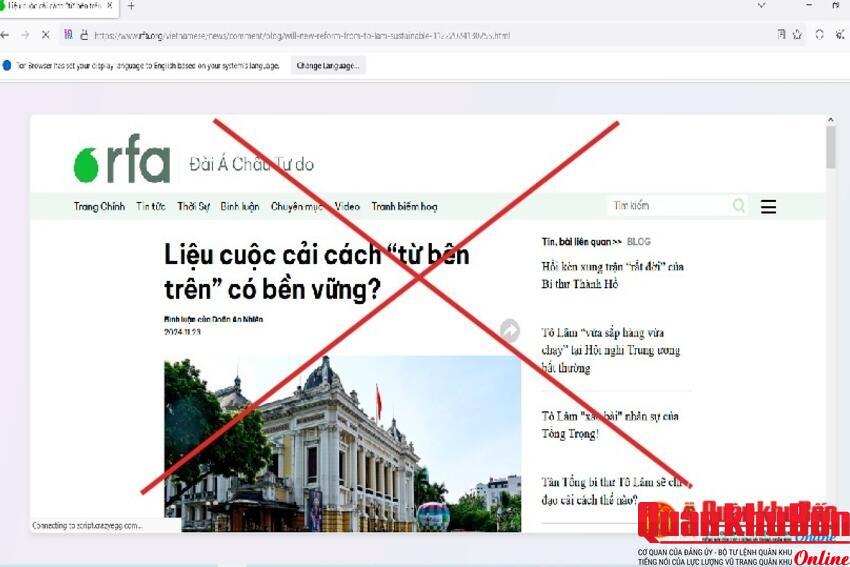The width and height of the screenshot is (850, 567).
Task: Open Chuyên mục menu item
Action: [x=297, y=207]
